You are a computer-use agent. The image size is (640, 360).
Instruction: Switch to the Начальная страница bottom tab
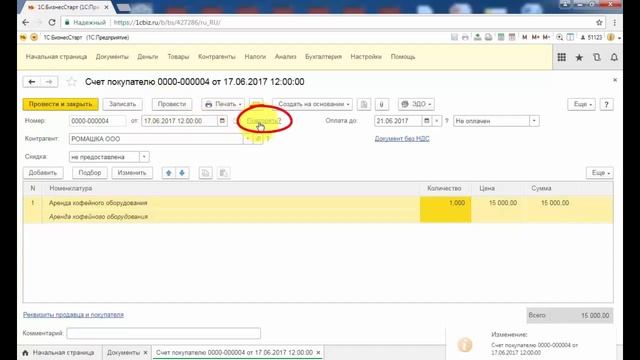click(58, 353)
